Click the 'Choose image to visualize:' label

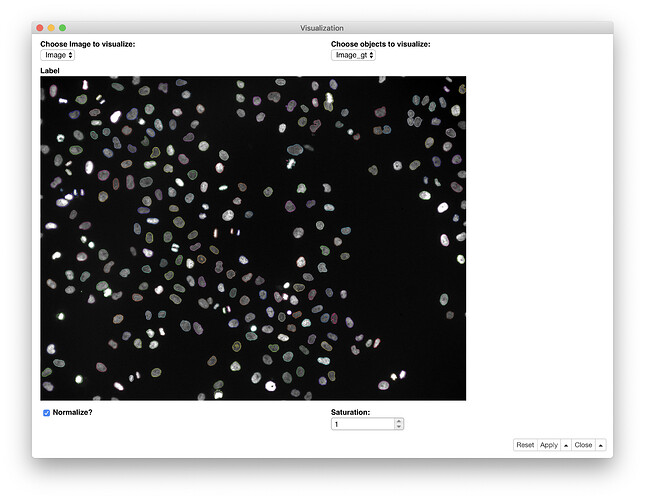coord(88,44)
